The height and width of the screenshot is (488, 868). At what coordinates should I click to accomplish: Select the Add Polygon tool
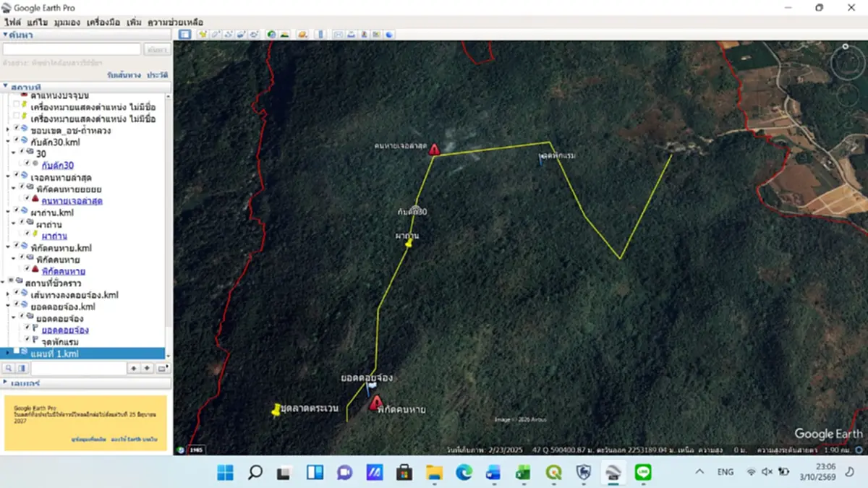tap(216, 34)
